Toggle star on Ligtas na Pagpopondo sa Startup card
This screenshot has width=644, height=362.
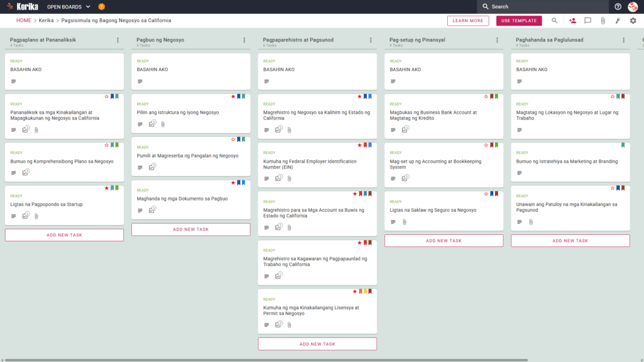click(106, 188)
